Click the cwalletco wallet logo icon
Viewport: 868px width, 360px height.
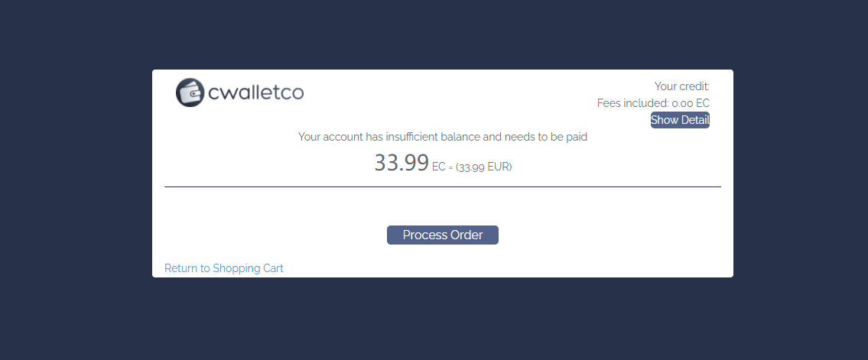point(190,92)
